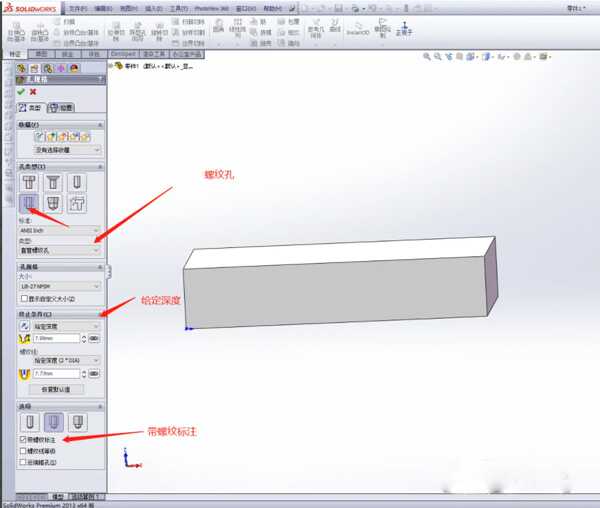Open the File menu
This screenshot has height=508, width=600.
78,8
